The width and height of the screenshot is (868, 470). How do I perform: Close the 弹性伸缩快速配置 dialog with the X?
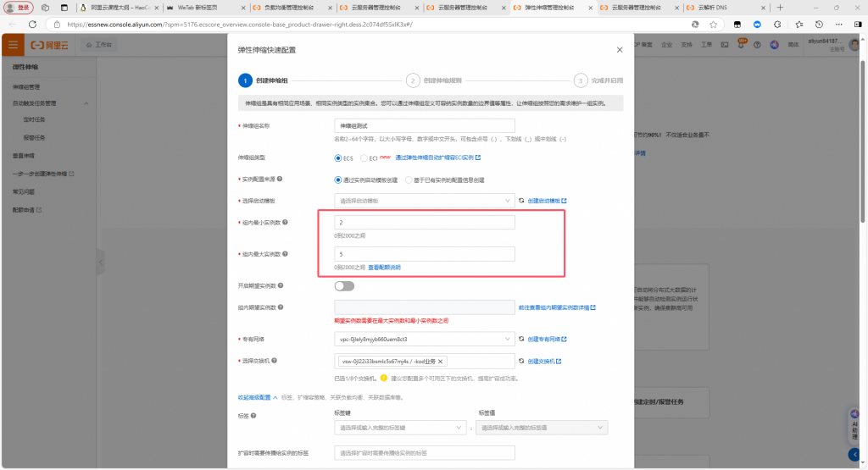click(x=620, y=50)
